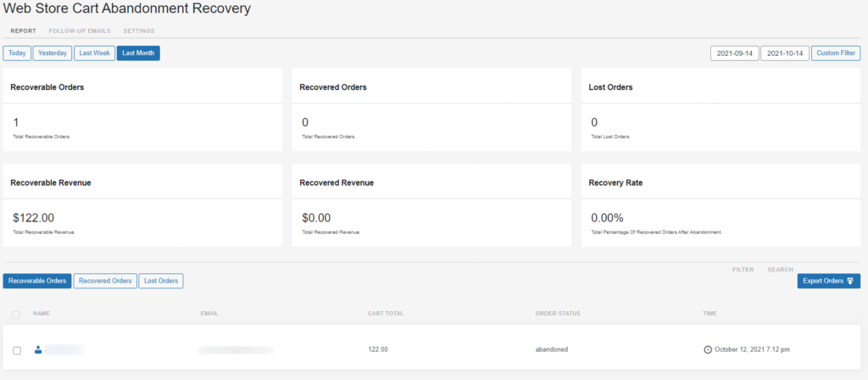Open the Report tab
The width and height of the screenshot is (868, 380).
pos(23,31)
